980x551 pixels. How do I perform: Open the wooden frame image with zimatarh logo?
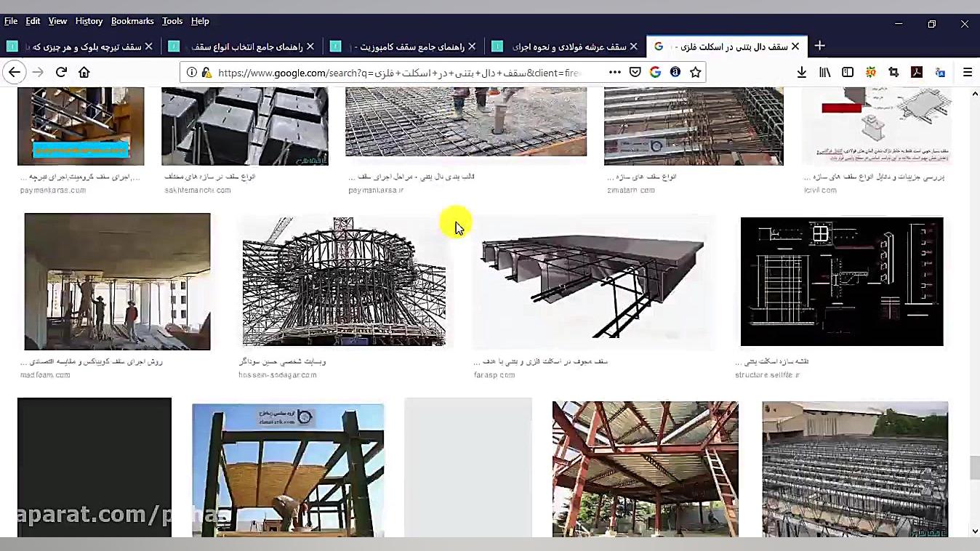pyautogui.click(x=288, y=470)
